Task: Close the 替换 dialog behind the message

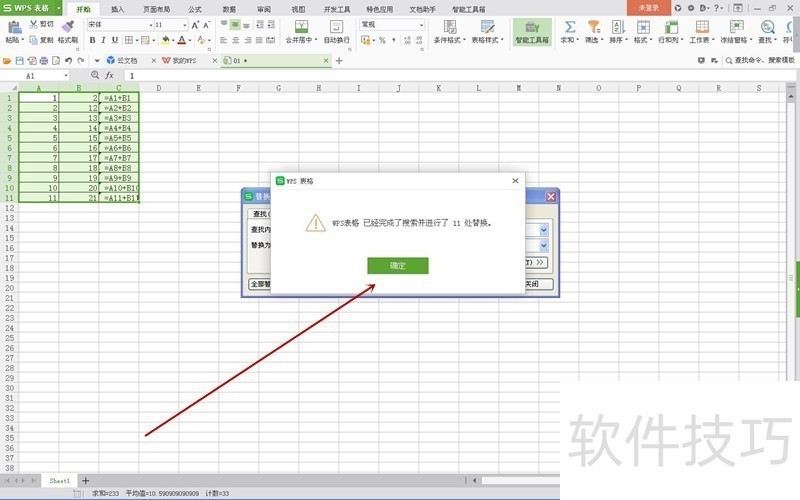Action: [x=551, y=196]
